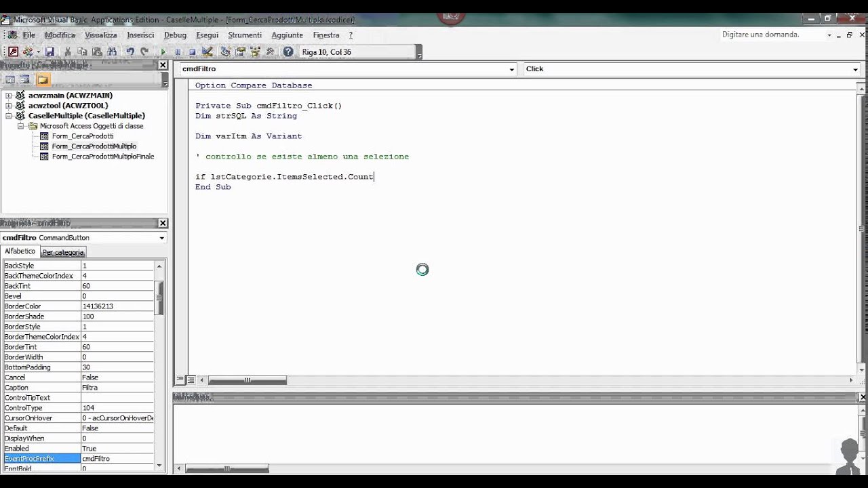Click the Paste clipboard icon
The image size is (868, 488).
[96, 52]
